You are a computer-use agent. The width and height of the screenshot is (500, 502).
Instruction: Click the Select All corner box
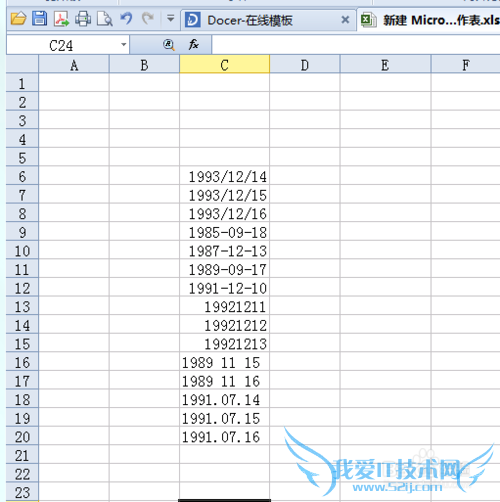point(22,64)
